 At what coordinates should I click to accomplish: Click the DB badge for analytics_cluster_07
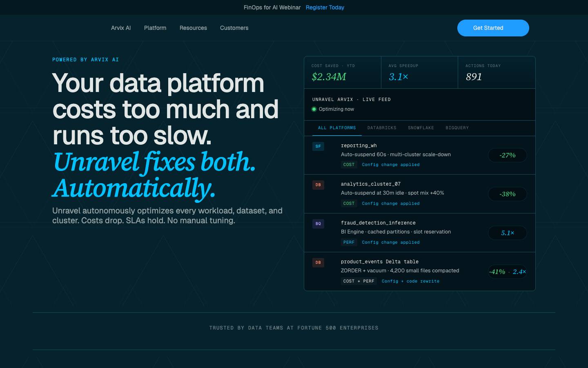tap(318, 185)
